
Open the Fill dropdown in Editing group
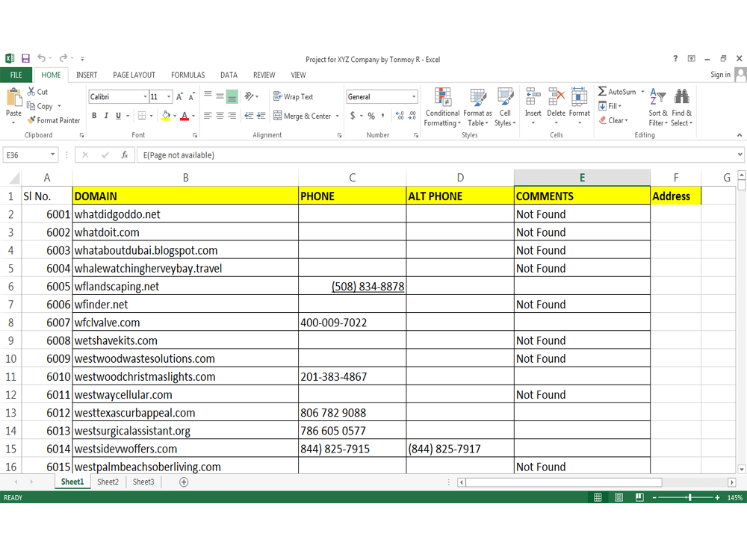pyautogui.click(x=610, y=106)
